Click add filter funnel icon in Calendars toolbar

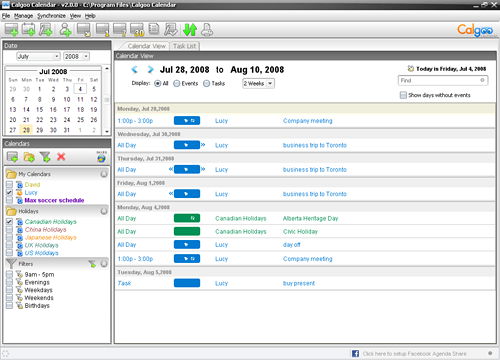tap(45, 157)
